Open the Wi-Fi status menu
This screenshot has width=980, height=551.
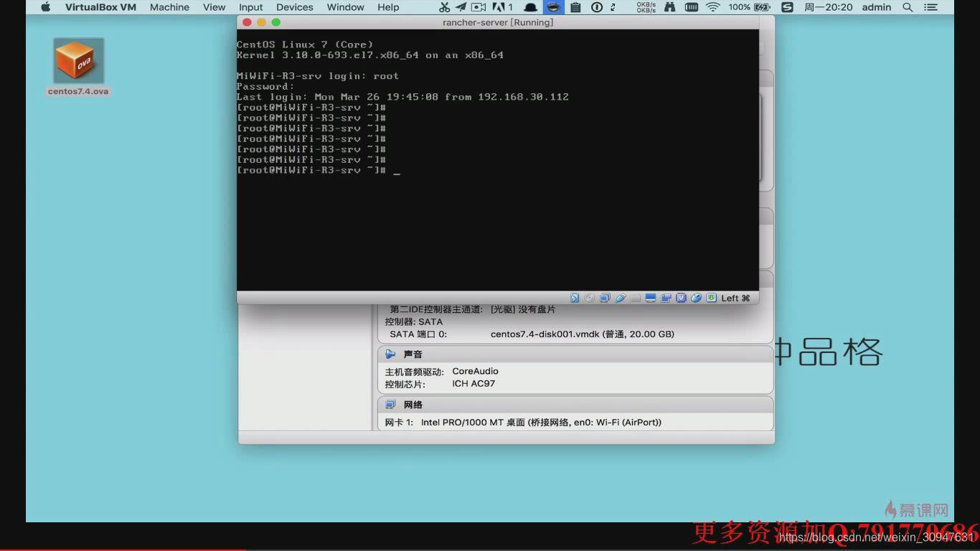712,7
